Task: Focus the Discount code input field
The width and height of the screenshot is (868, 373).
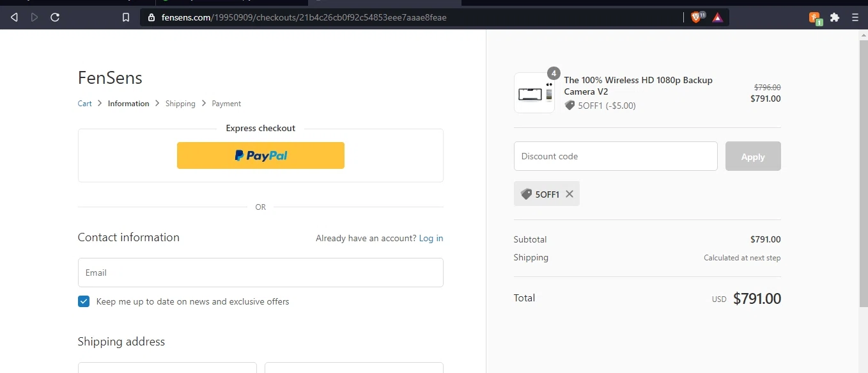Action: click(x=616, y=156)
